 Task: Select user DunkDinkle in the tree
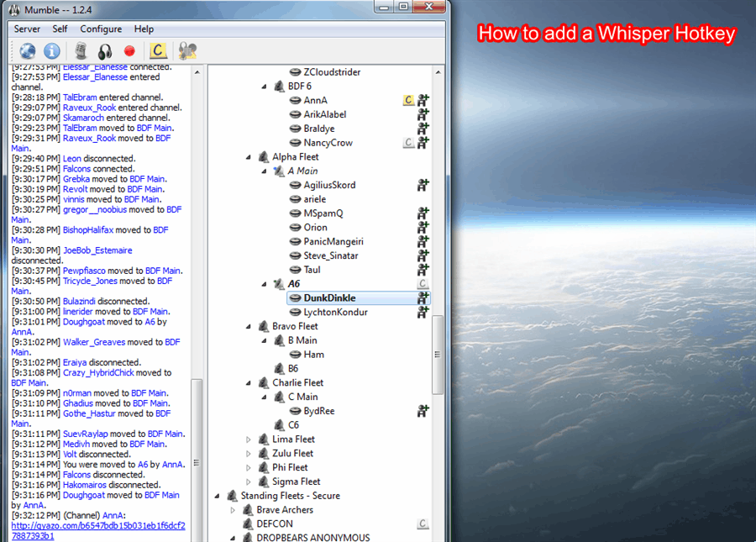[358, 298]
